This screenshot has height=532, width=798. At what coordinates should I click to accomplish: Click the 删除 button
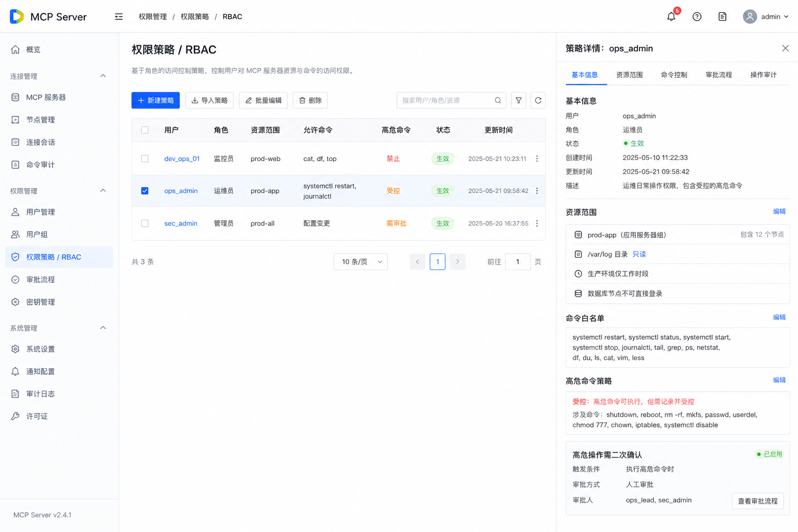(310, 100)
